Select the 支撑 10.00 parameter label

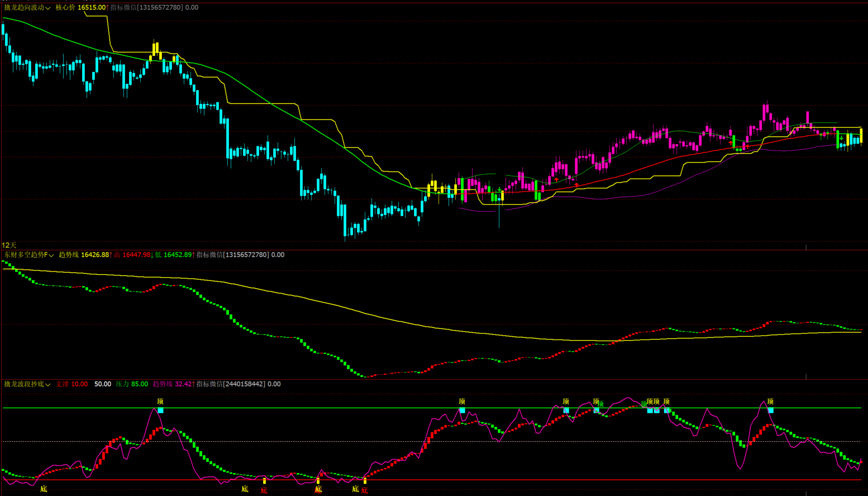[x=71, y=384]
